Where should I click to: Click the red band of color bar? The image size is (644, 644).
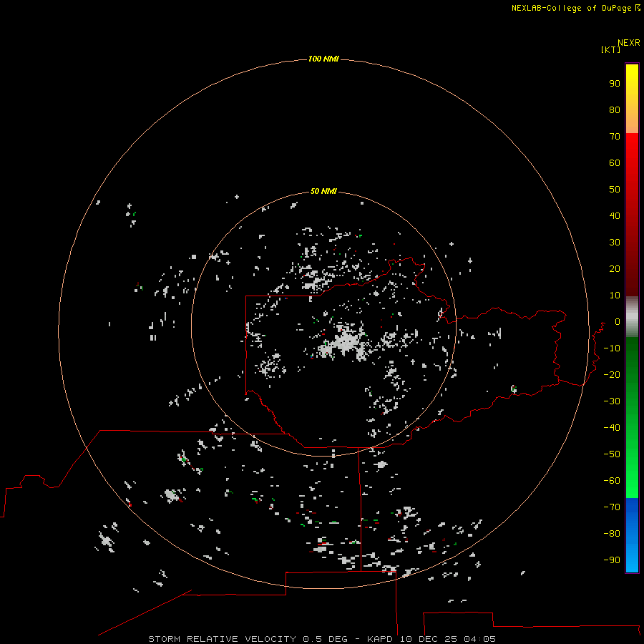632,215
